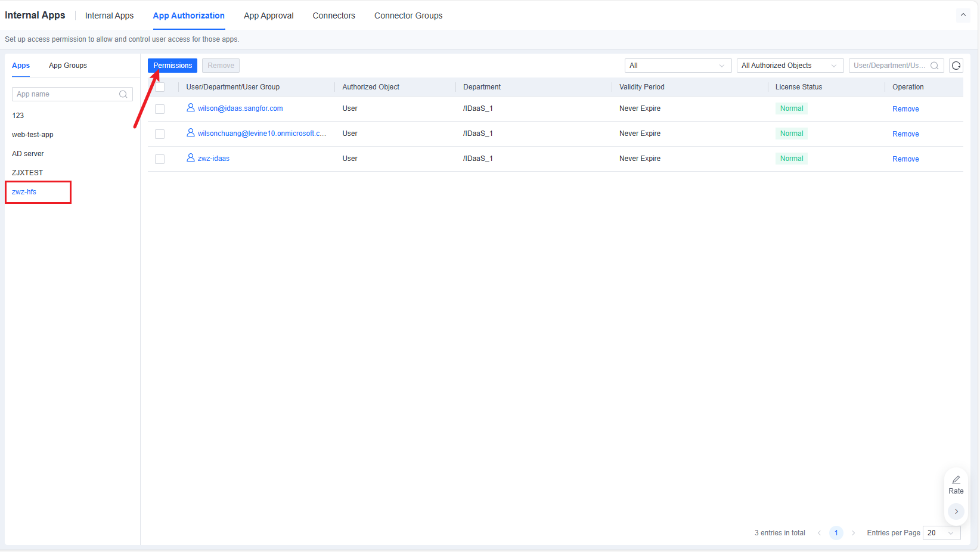Open user wilsonchuang@levine10.onmicrosoft link
The height and width of the screenshot is (552, 980).
[262, 134]
